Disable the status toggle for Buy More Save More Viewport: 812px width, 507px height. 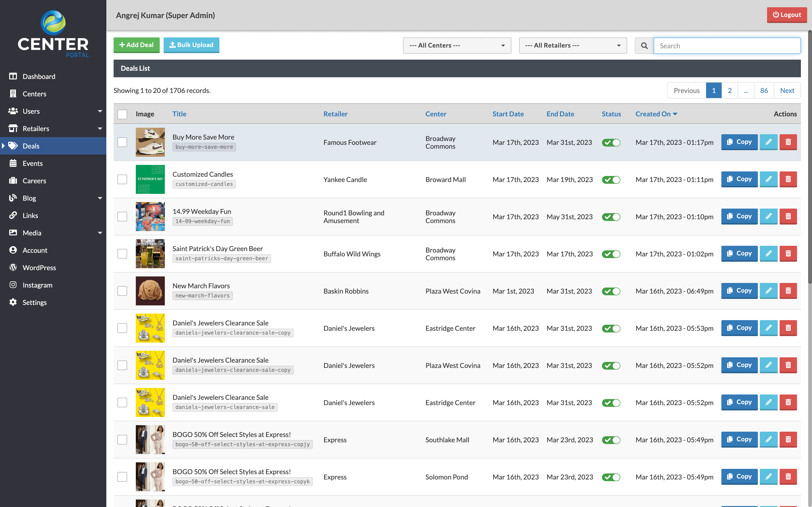tap(611, 142)
